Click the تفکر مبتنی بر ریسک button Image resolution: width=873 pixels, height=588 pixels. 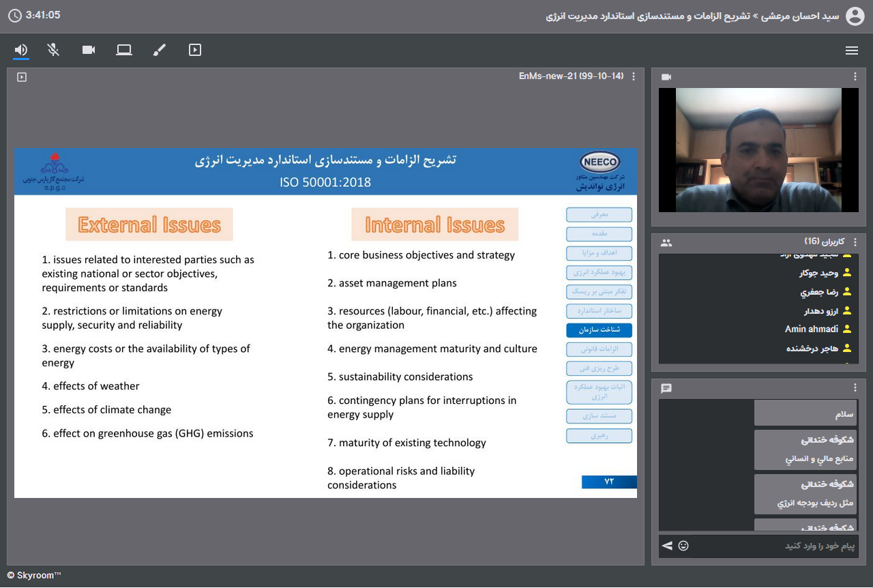pos(599,292)
